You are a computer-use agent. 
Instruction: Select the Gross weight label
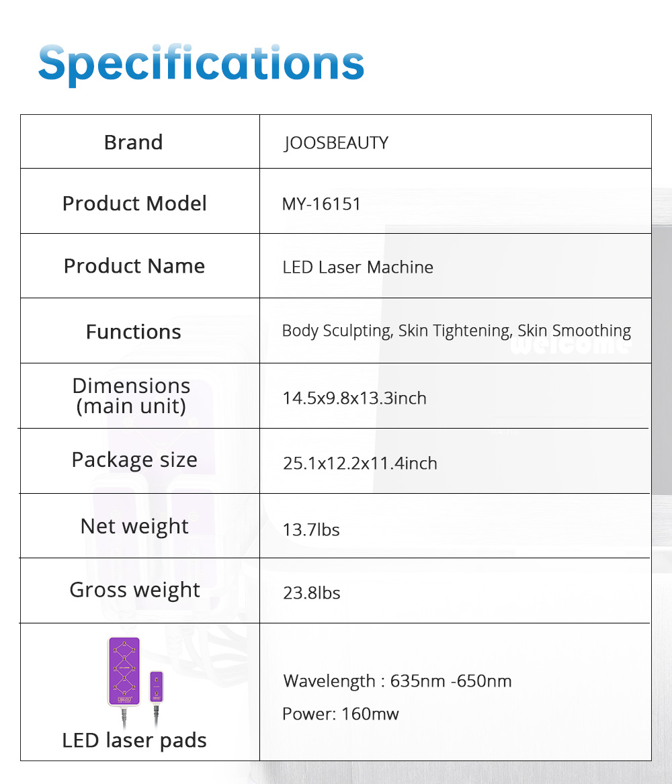tap(134, 590)
